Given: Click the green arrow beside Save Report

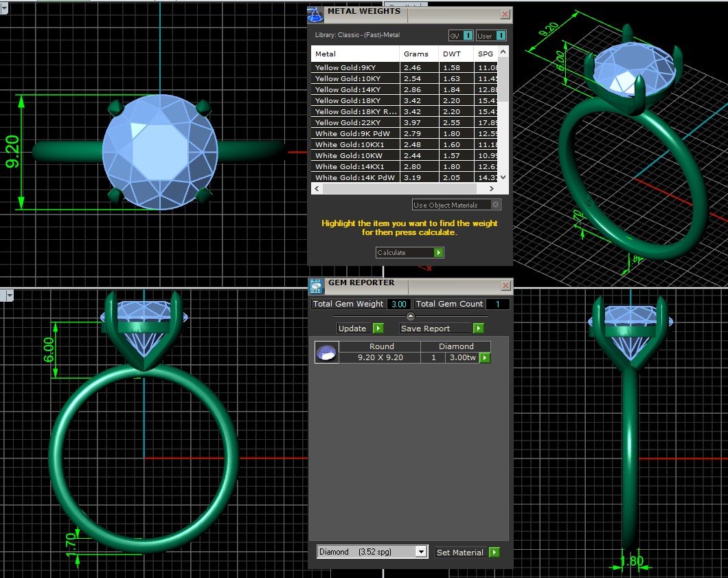Looking at the screenshot, I should [478, 329].
